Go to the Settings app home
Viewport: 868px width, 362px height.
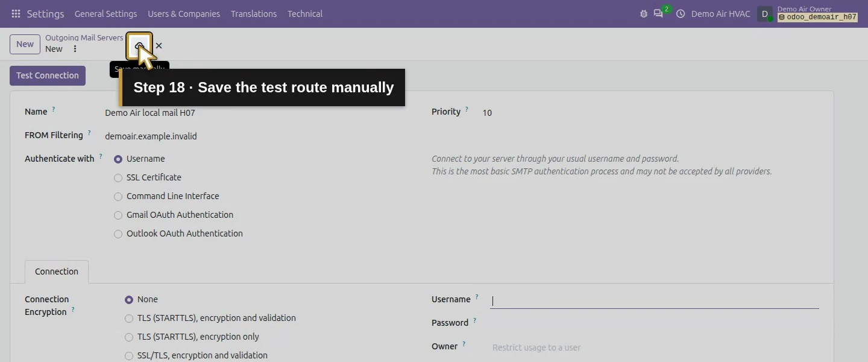(45, 14)
